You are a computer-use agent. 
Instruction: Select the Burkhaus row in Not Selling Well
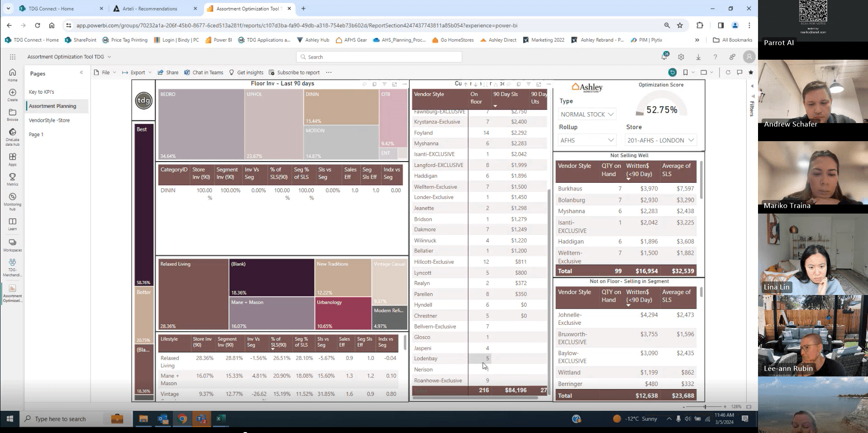point(626,189)
